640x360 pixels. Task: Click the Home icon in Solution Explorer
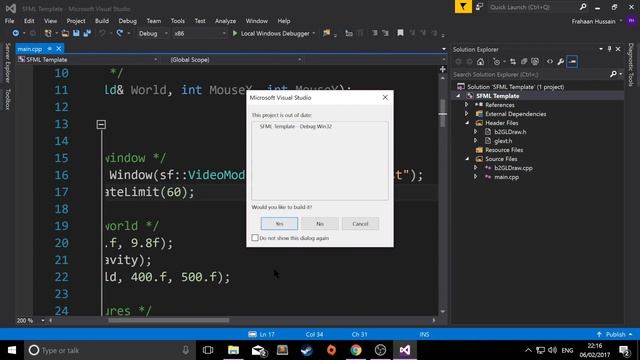point(480,62)
